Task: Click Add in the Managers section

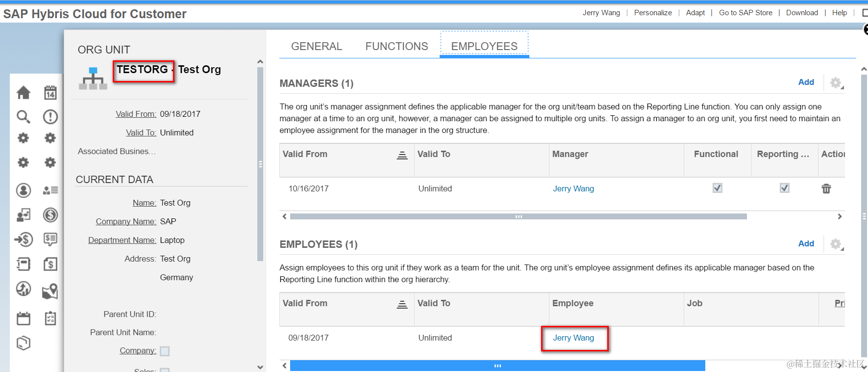Action: point(806,82)
